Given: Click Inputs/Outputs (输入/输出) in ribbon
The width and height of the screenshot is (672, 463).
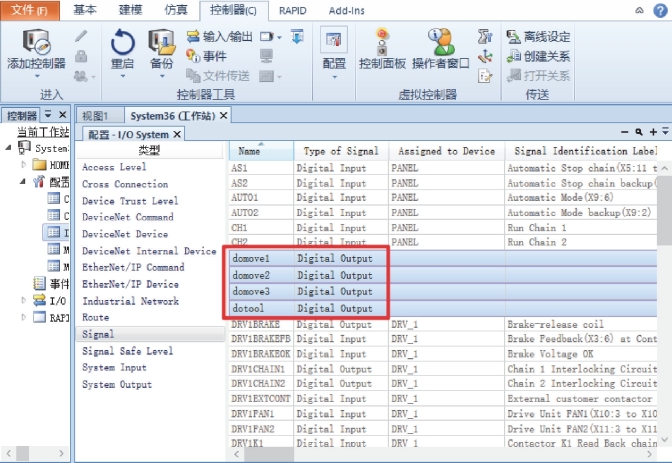Looking at the screenshot, I should [220, 37].
